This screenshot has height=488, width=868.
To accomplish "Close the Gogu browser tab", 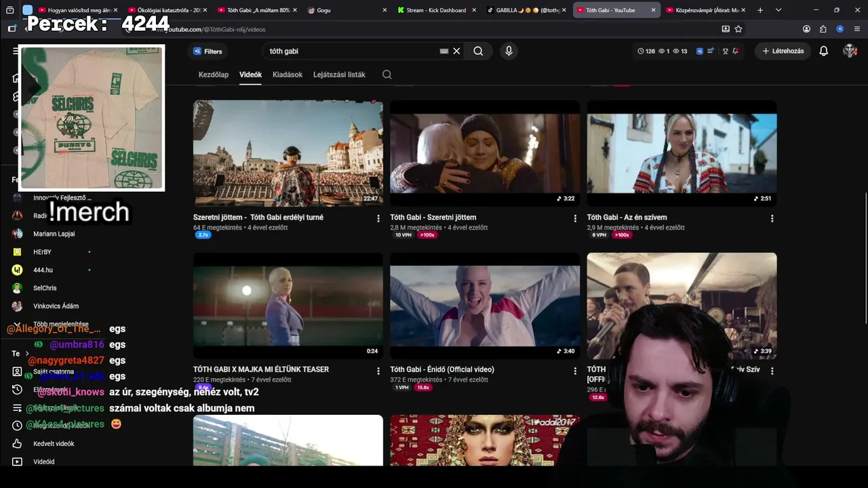I will point(384,10).
